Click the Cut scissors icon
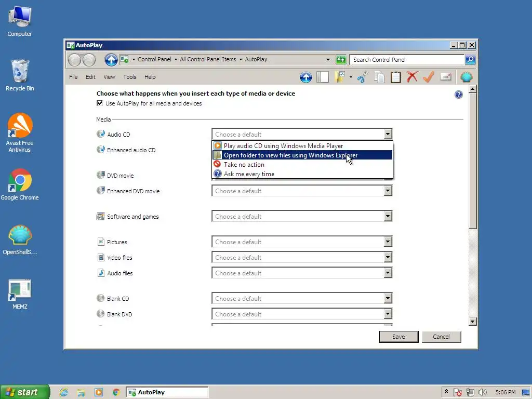This screenshot has height=399, width=532. point(362,77)
